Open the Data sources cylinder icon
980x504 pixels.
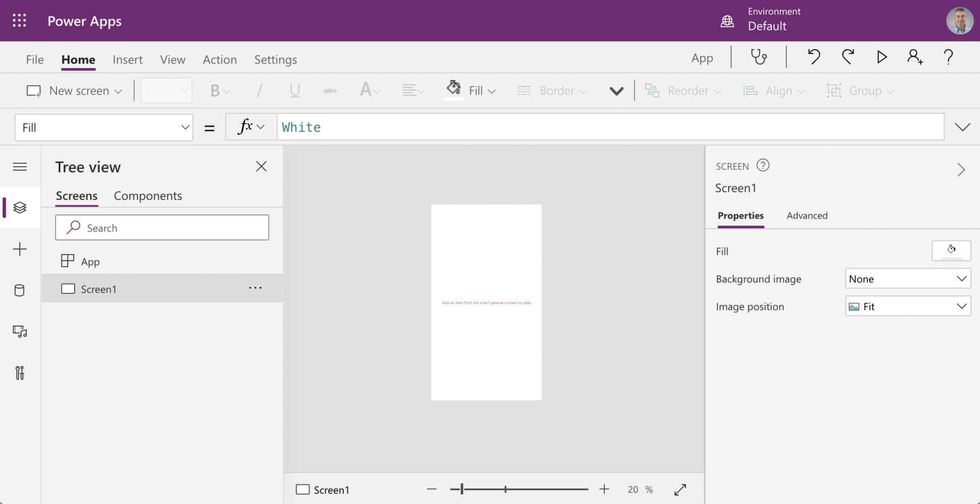pos(20,291)
